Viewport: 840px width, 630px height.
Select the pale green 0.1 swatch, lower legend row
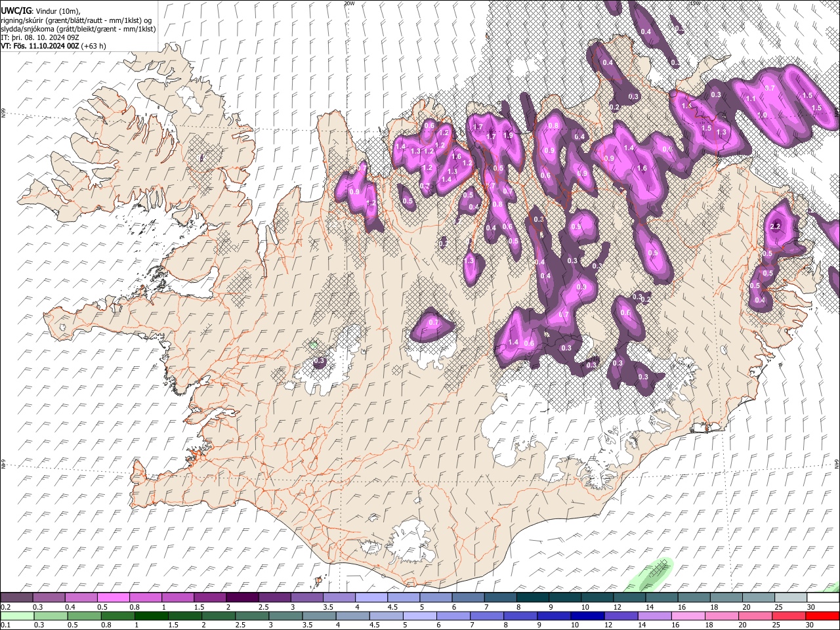(x=16, y=616)
